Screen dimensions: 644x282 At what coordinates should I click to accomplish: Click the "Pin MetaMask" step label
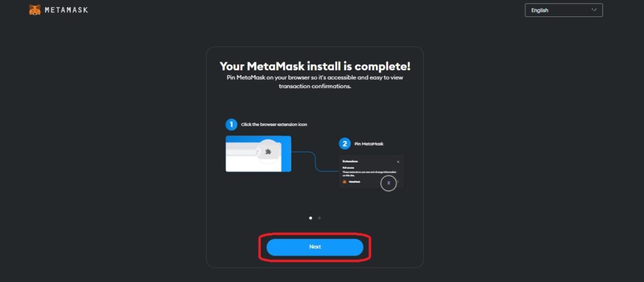pos(369,144)
